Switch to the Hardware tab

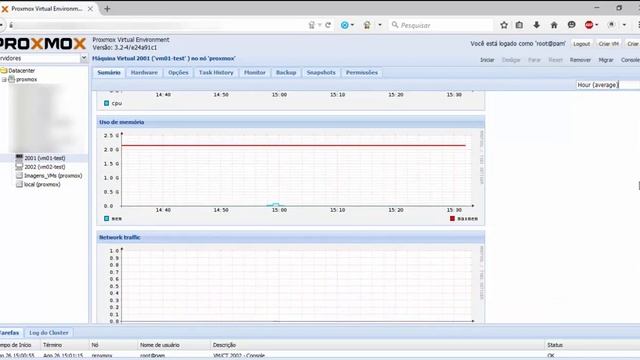[144, 73]
